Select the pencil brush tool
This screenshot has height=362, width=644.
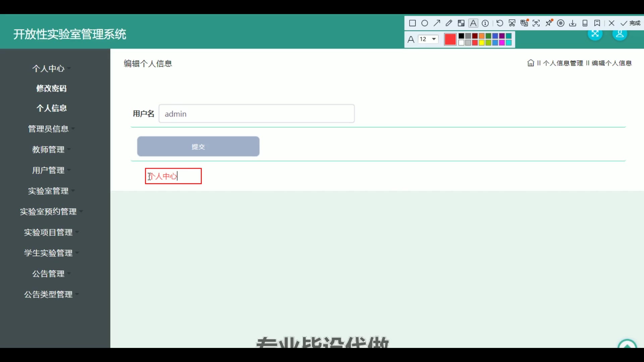pos(449,23)
